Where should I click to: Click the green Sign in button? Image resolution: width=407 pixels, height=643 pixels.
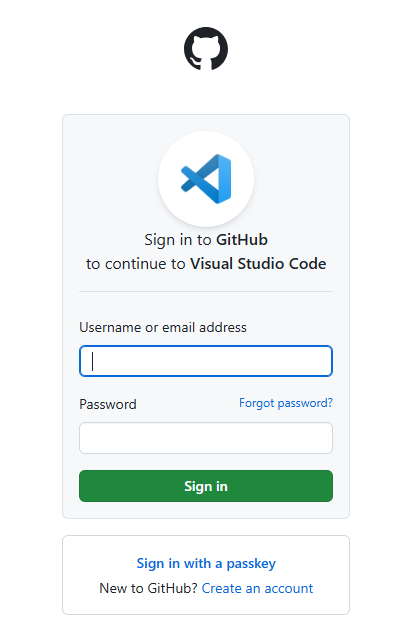point(206,486)
